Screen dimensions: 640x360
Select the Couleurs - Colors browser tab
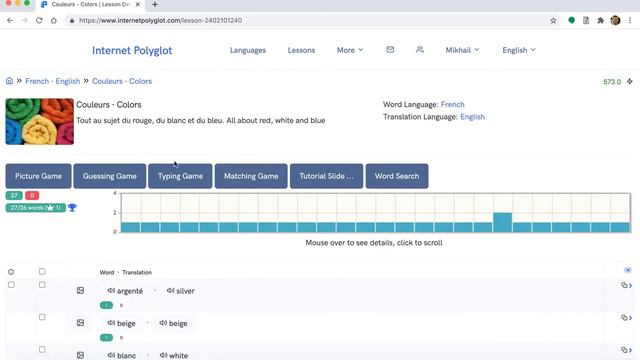(x=91, y=4)
